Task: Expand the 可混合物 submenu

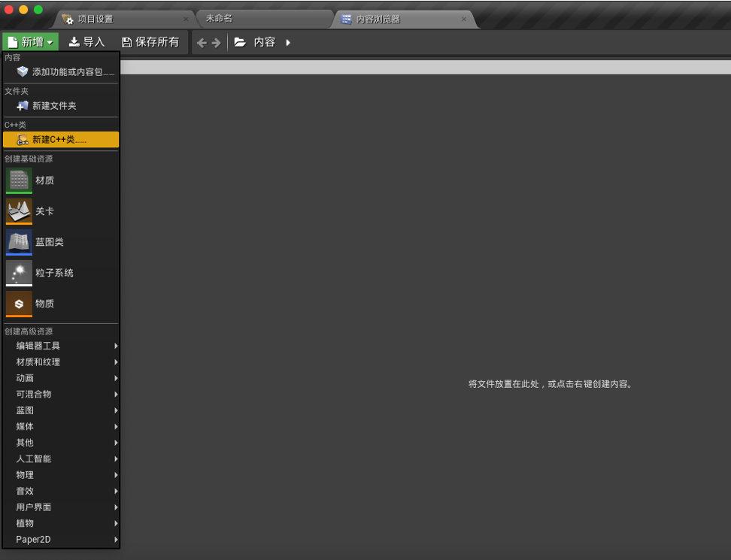Action: coord(61,394)
